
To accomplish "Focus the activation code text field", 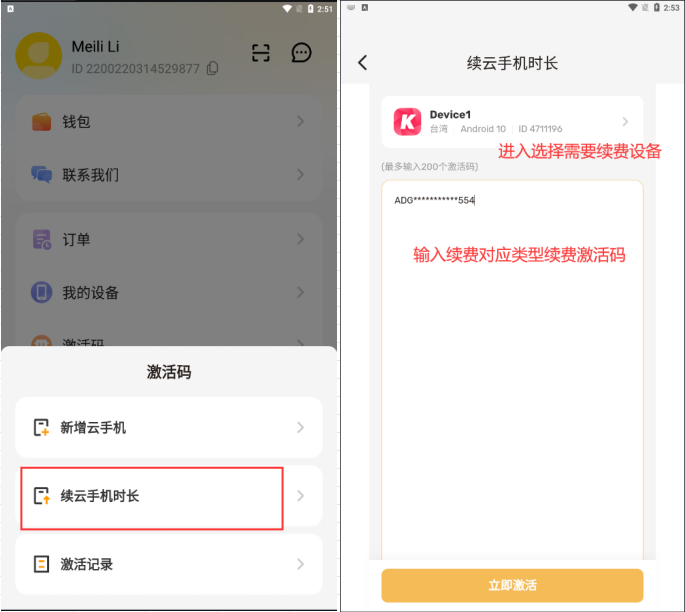I will point(512,370).
